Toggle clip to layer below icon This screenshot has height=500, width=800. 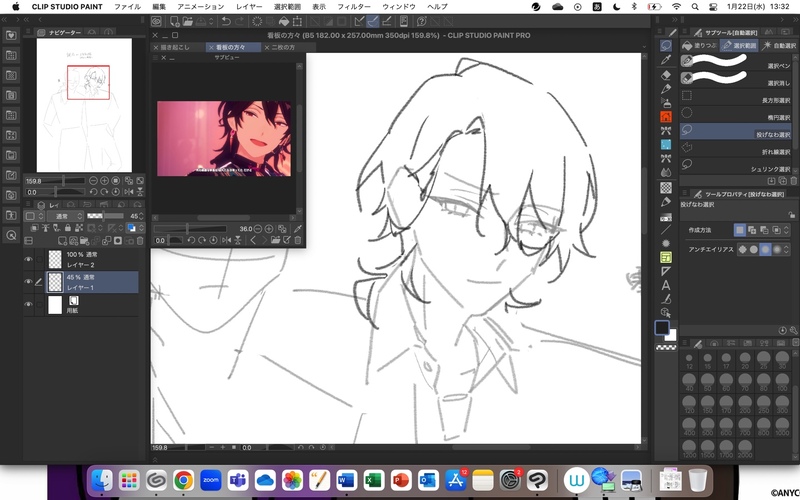tap(35, 228)
